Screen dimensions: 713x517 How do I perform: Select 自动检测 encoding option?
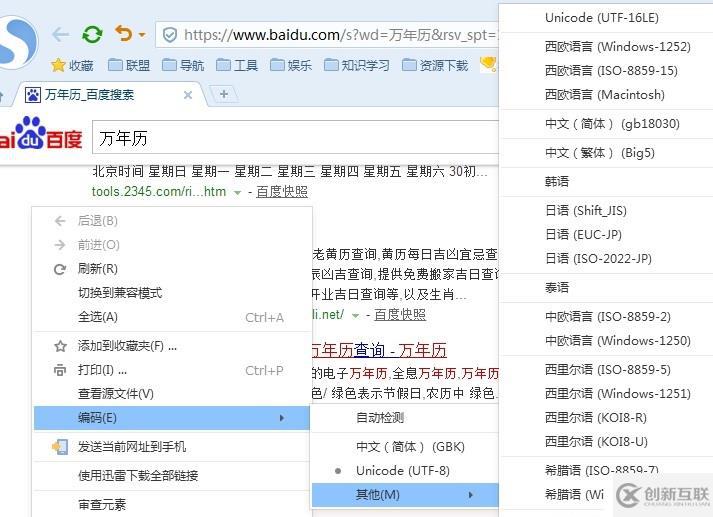coord(405,417)
